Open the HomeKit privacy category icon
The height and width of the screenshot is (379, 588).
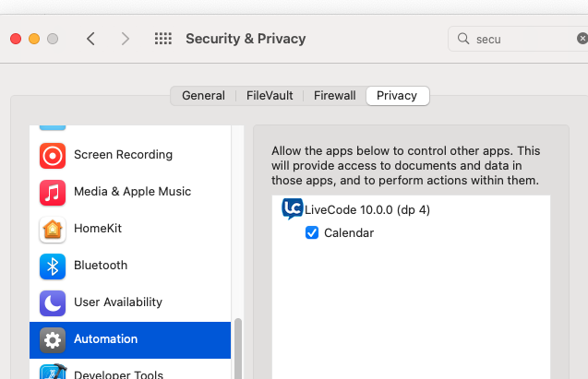pos(53,229)
